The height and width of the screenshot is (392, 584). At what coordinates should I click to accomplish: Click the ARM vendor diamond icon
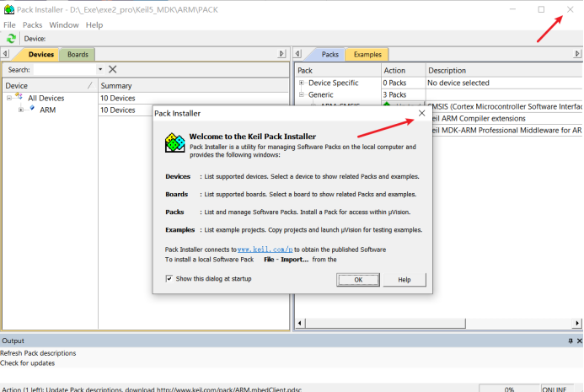[32, 109]
